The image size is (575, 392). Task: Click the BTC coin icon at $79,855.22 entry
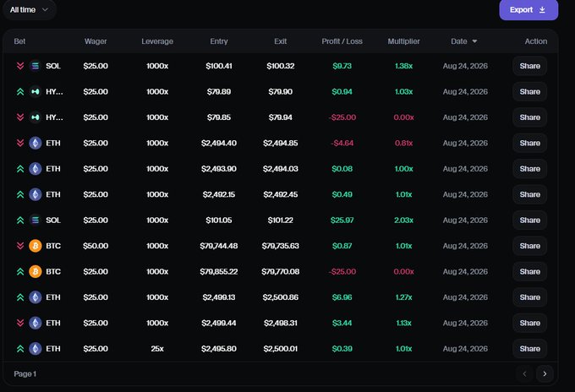pyautogui.click(x=36, y=271)
